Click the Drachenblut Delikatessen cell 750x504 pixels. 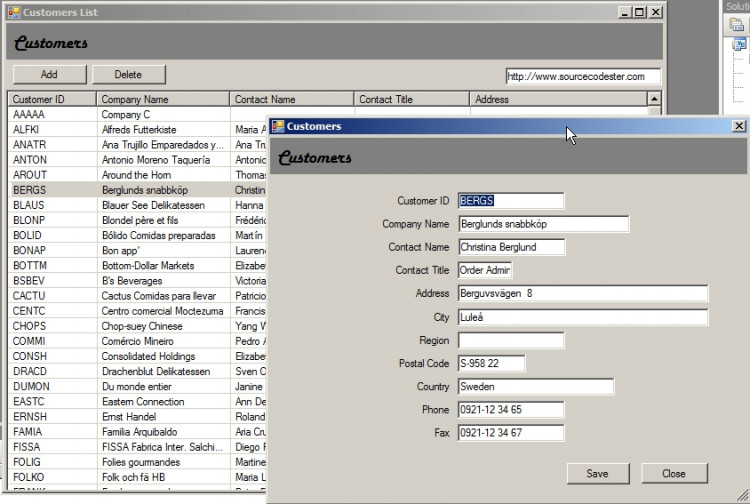[164, 372]
